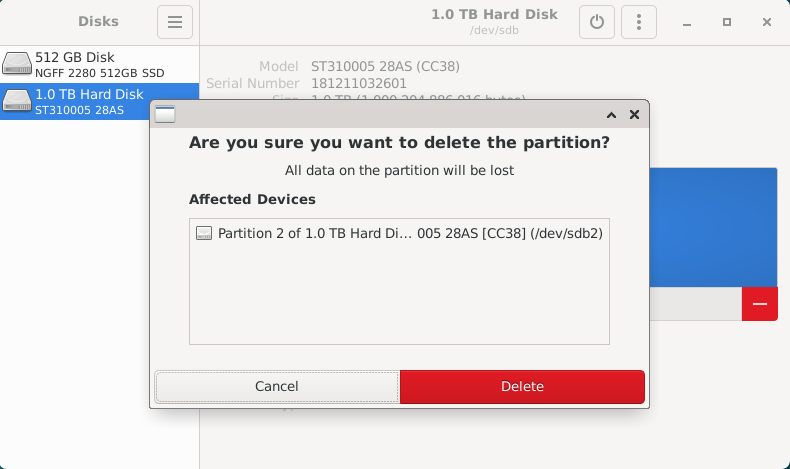Image resolution: width=790 pixels, height=469 pixels.
Task: Click the red minus delete partition button
Action: [759, 304]
